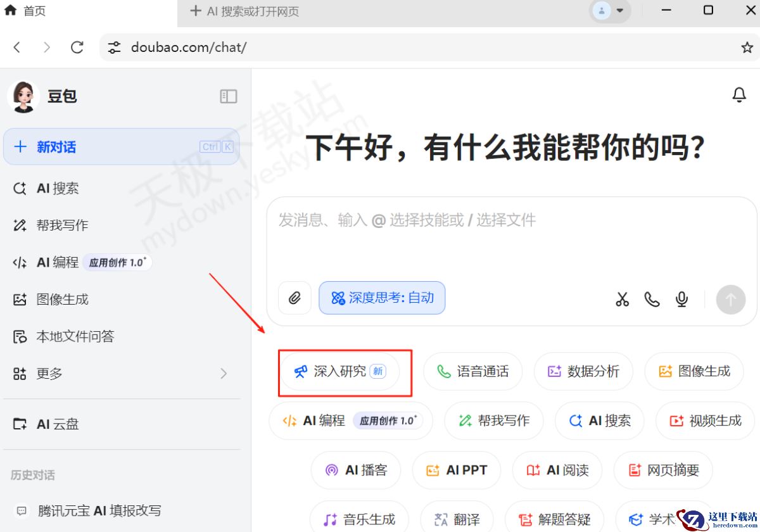Viewport: 760px width, 532px height.
Task: Open notifications bell icon
Action: [739, 95]
